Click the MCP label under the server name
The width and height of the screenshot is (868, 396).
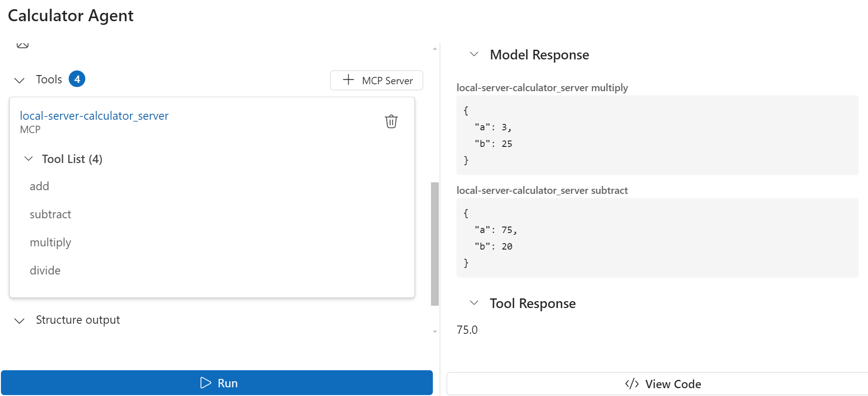30,129
